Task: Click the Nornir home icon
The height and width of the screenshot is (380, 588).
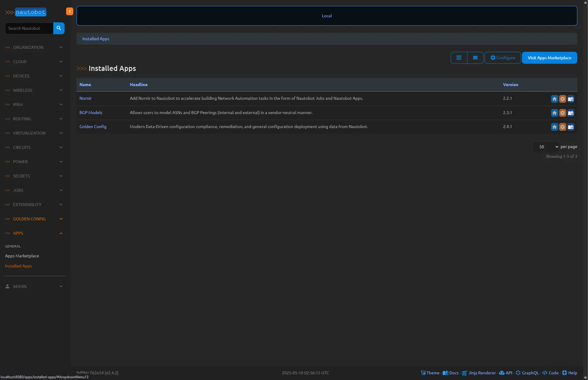Action: [554, 99]
